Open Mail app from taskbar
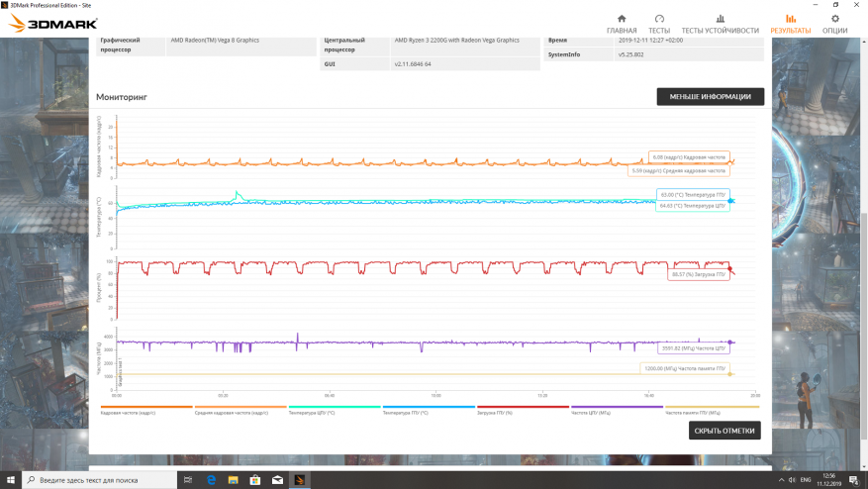 coord(277,480)
